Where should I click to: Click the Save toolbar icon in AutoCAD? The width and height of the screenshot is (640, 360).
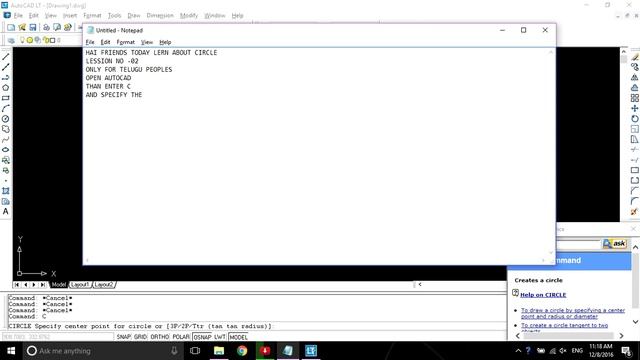(33, 27)
